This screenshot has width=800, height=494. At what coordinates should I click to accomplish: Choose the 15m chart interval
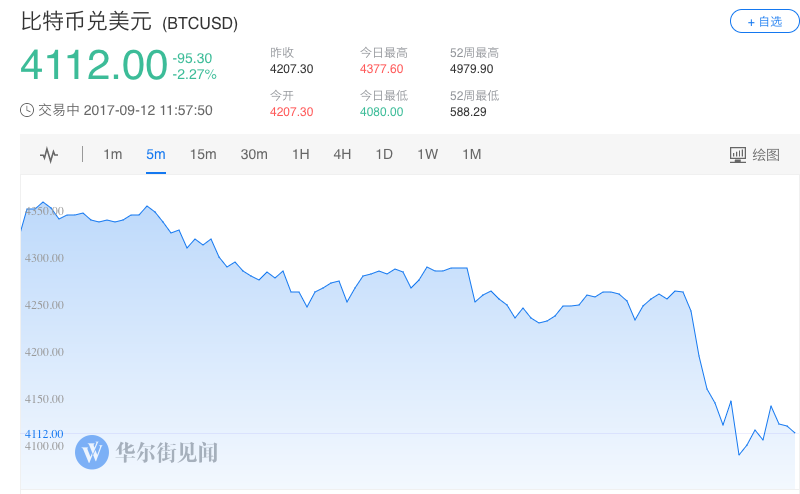[x=203, y=154]
